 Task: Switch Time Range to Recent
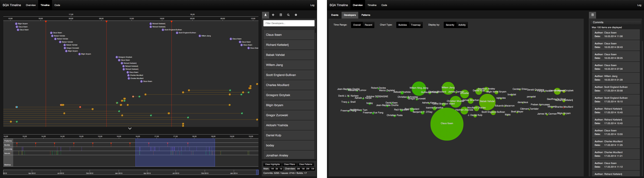[368, 25]
